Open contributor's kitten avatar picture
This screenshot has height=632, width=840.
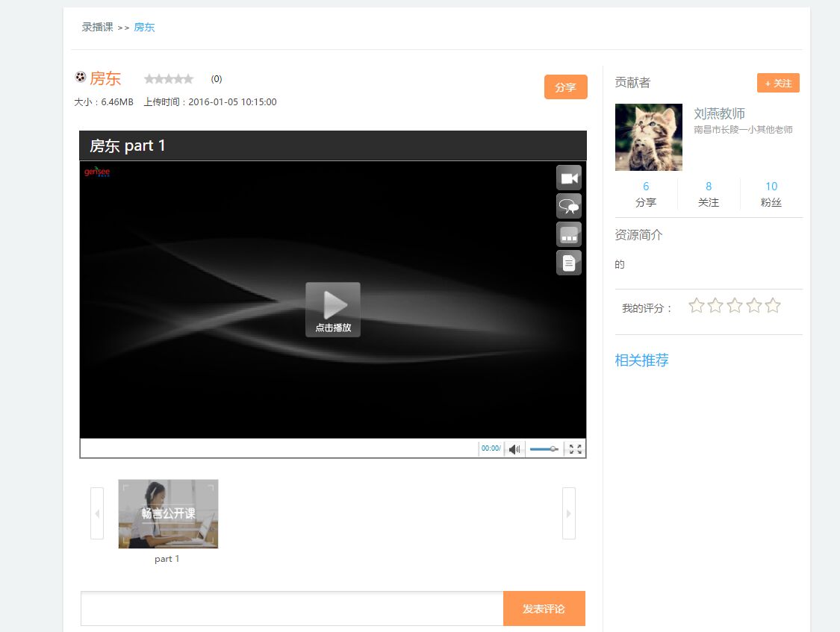pyautogui.click(x=649, y=137)
